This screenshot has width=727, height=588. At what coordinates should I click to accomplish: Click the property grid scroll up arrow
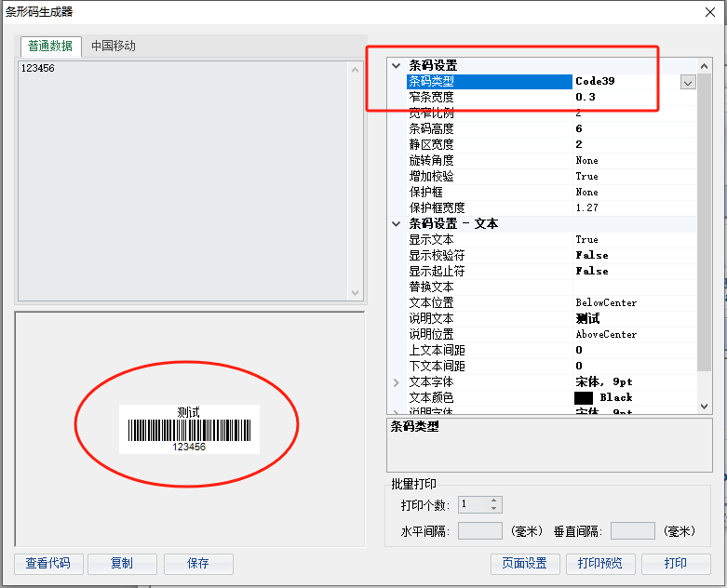pyautogui.click(x=704, y=66)
